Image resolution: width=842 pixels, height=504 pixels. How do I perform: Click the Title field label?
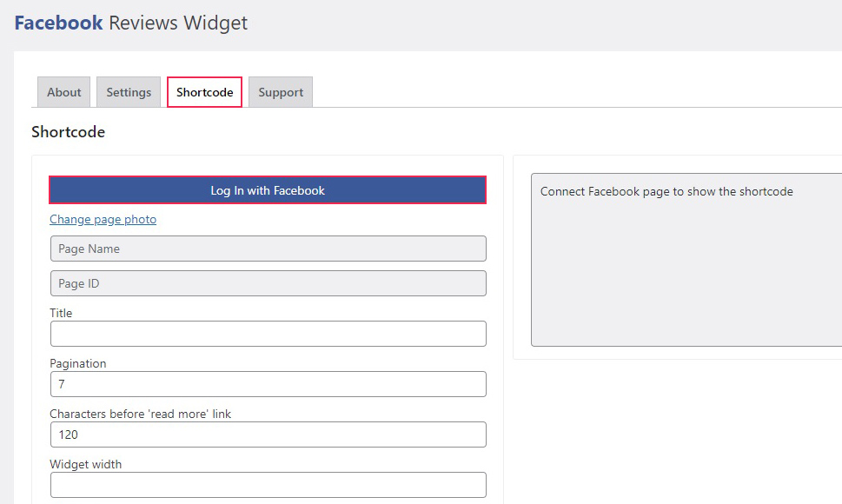(x=61, y=313)
